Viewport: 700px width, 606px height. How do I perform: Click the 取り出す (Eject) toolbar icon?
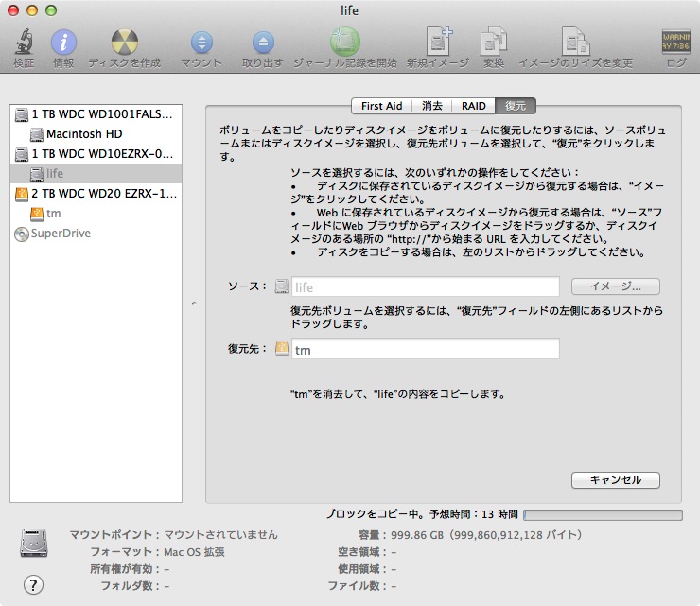coord(263,43)
